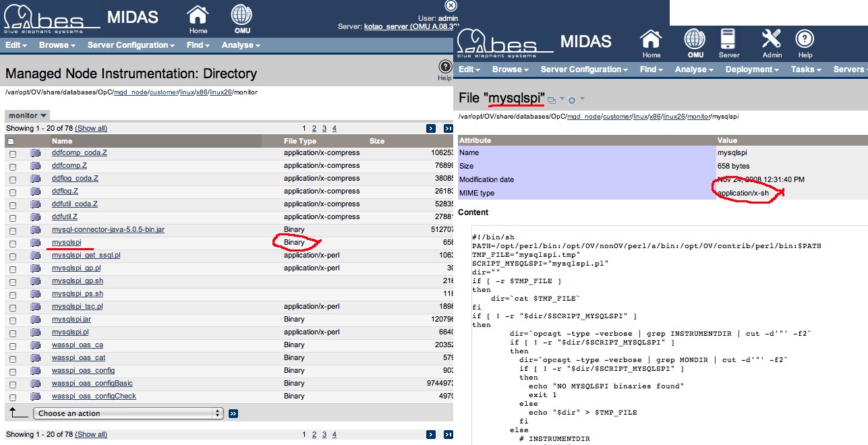Open OMU icon in left window header

[x=241, y=19]
